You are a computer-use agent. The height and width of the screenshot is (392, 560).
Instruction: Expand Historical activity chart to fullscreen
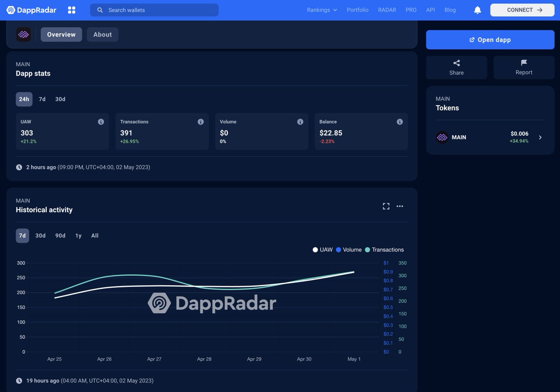point(386,206)
